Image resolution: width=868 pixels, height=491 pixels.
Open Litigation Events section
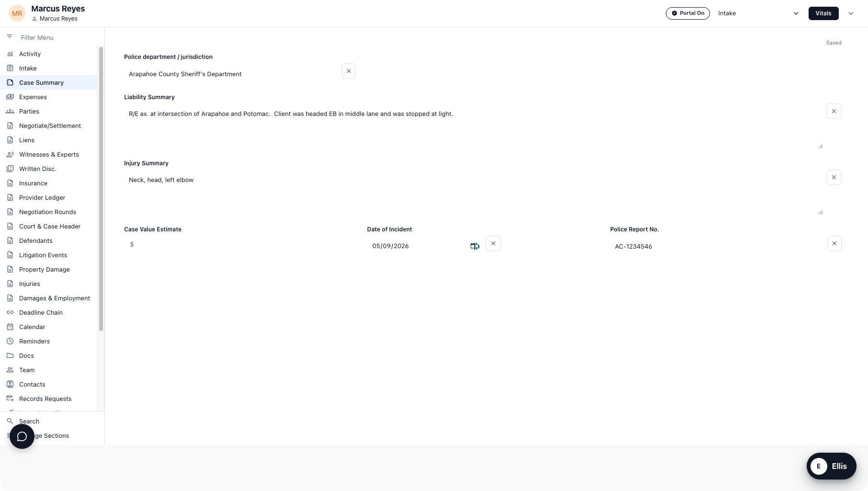(x=49, y=255)
